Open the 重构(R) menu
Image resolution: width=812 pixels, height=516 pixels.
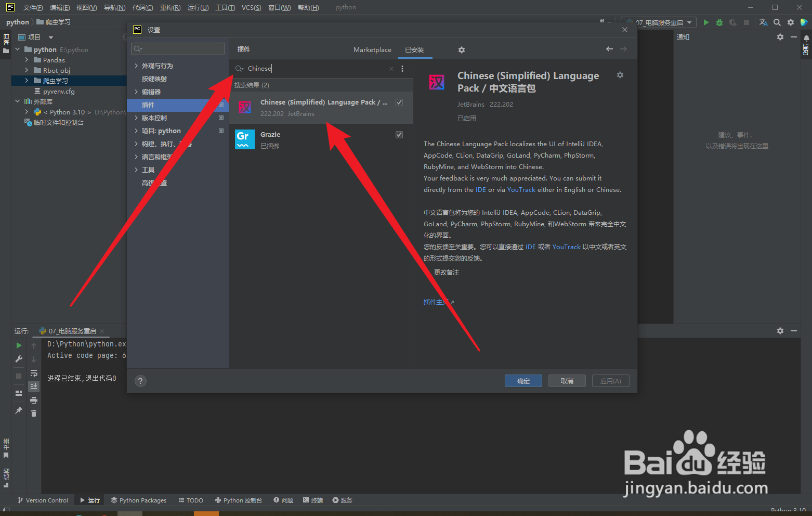170,7
